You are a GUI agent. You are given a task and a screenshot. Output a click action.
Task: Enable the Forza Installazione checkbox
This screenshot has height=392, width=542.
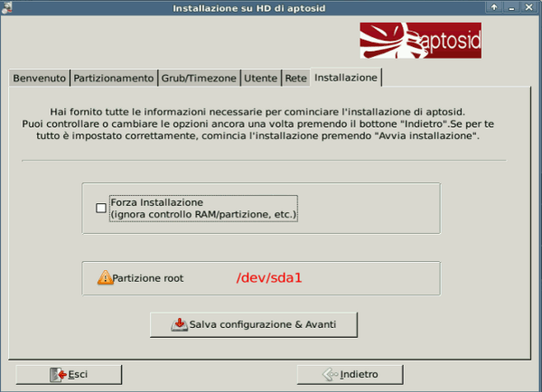[101, 208]
